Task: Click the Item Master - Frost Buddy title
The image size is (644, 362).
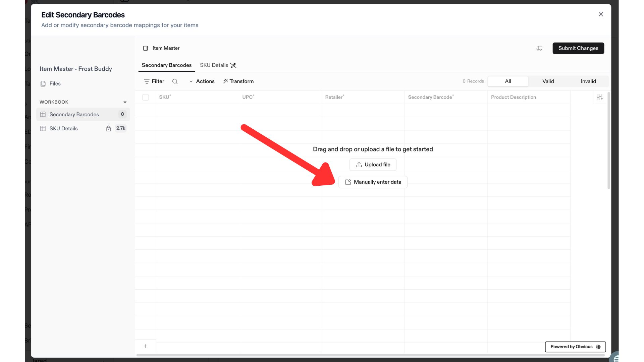Action: [76, 69]
